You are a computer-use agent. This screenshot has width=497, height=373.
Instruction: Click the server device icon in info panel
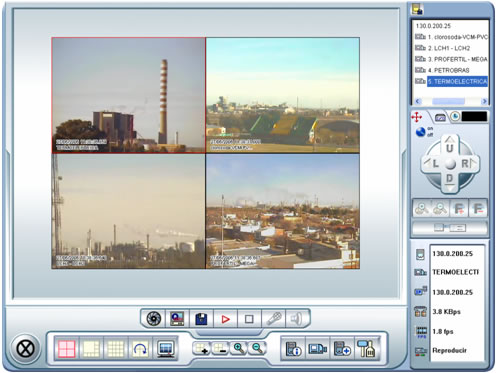pyautogui.click(x=420, y=254)
